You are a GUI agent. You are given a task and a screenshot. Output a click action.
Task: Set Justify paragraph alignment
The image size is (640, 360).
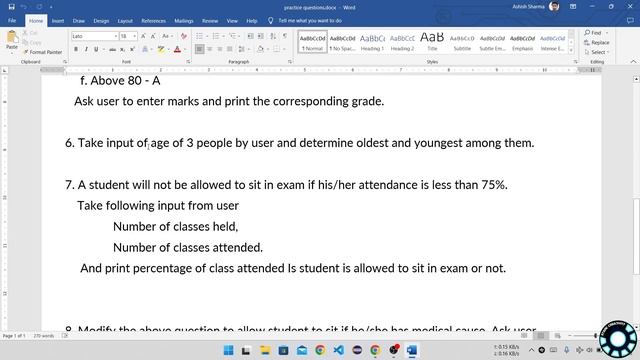230,49
